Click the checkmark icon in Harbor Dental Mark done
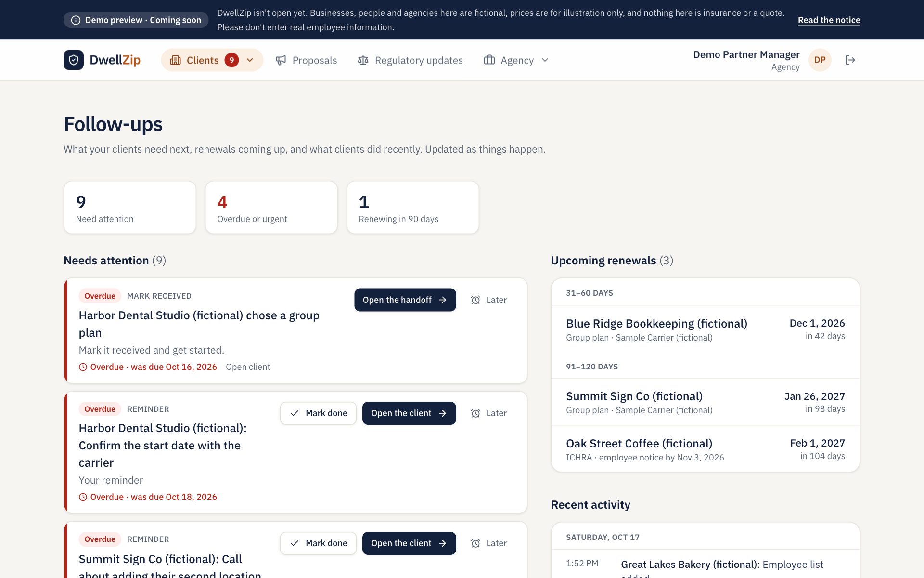The height and width of the screenshot is (578, 924). 295,413
